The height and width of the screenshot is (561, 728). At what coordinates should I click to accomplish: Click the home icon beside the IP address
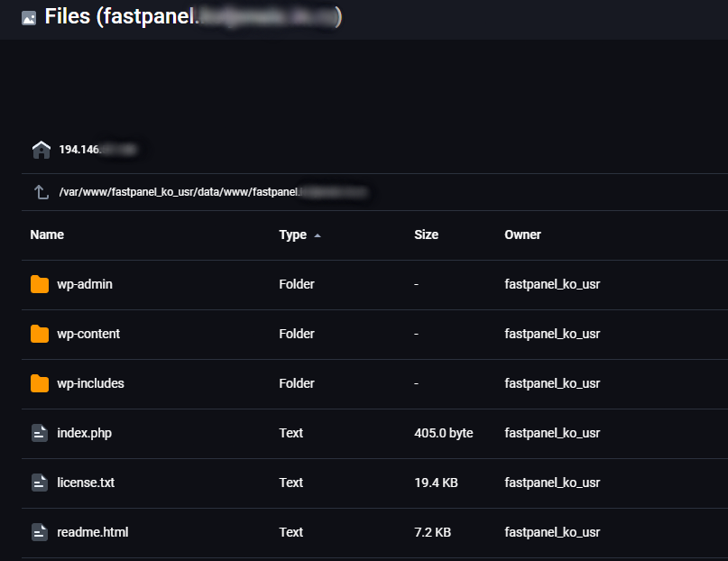(41, 150)
